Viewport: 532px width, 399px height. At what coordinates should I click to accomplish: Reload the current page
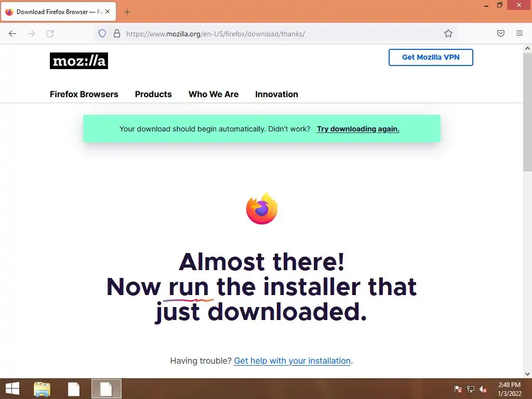(50, 34)
